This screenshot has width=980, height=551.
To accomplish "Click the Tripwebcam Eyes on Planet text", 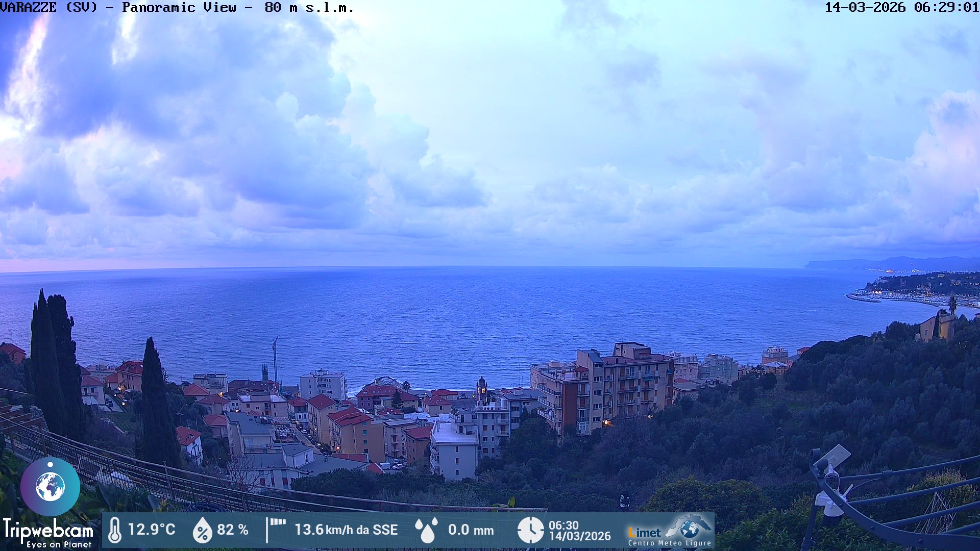I will (48, 534).
